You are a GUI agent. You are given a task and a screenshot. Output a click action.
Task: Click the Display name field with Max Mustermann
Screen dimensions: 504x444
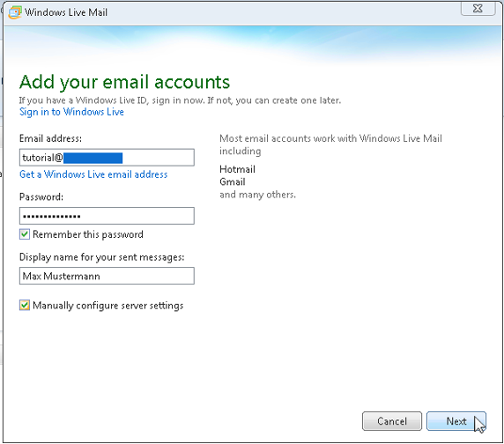click(107, 276)
